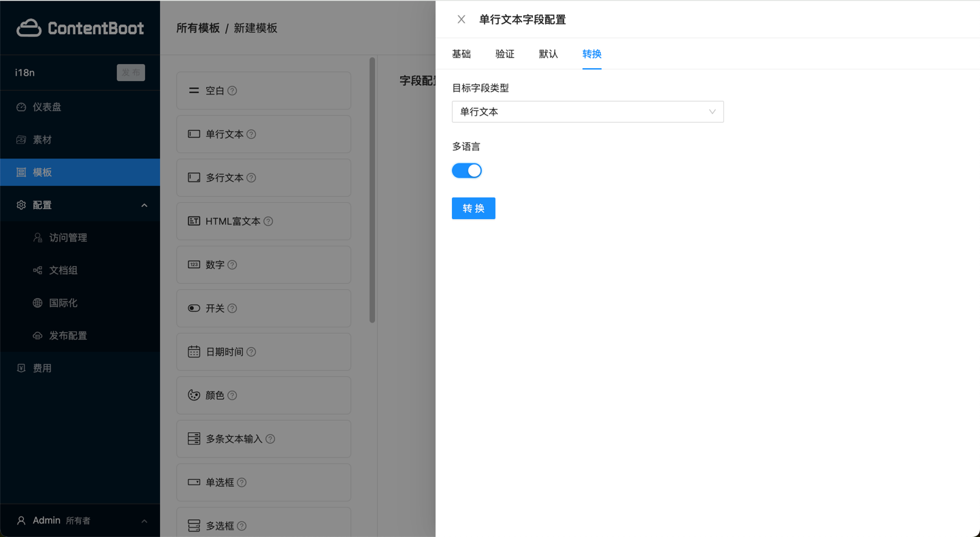Image resolution: width=980 pixels, height=537 pixels.
Task: Switch to the 基础 tab
Action: click(461, 54)
